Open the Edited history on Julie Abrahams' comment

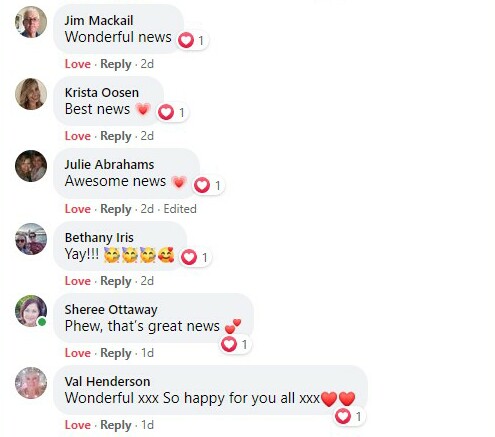click(180, 209)
